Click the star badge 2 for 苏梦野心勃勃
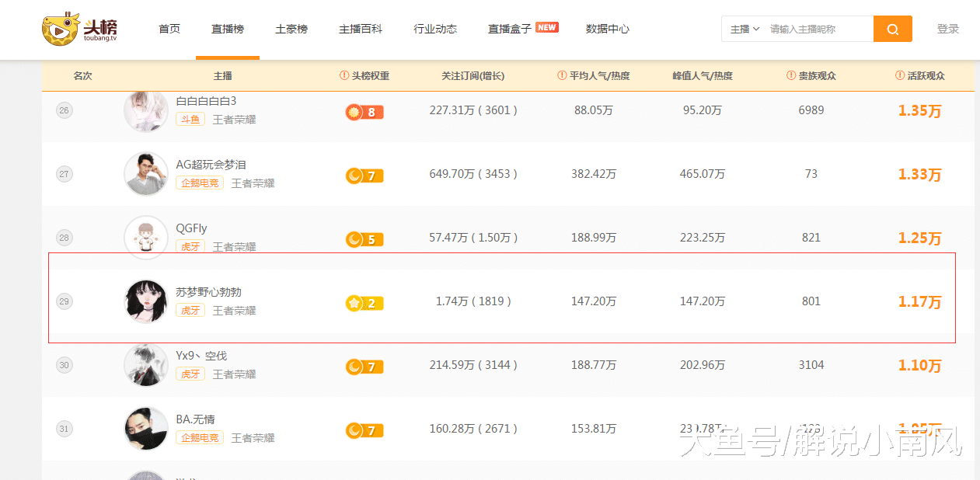 pos(364,303)
